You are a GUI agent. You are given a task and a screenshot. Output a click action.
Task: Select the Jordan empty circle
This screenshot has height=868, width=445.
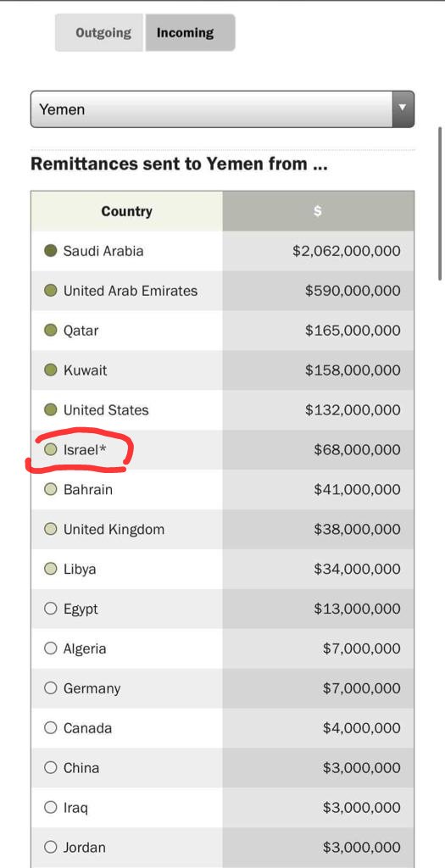point(50,847)
